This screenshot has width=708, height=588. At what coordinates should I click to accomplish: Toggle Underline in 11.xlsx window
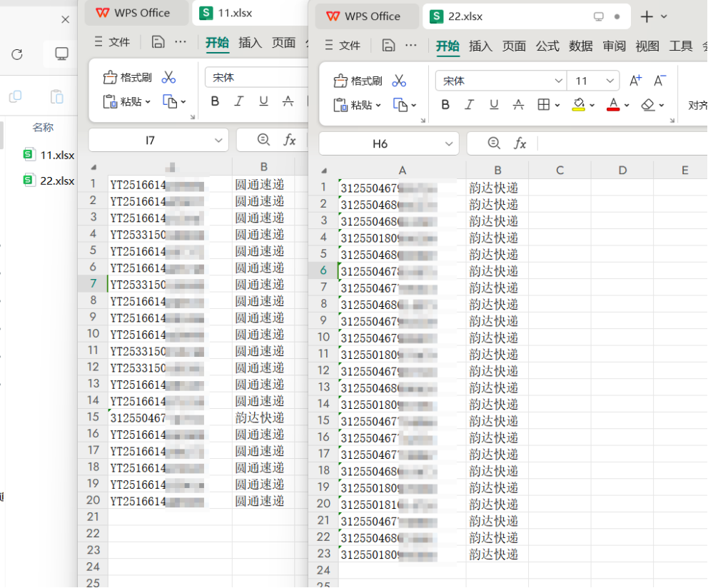[263, 101]
